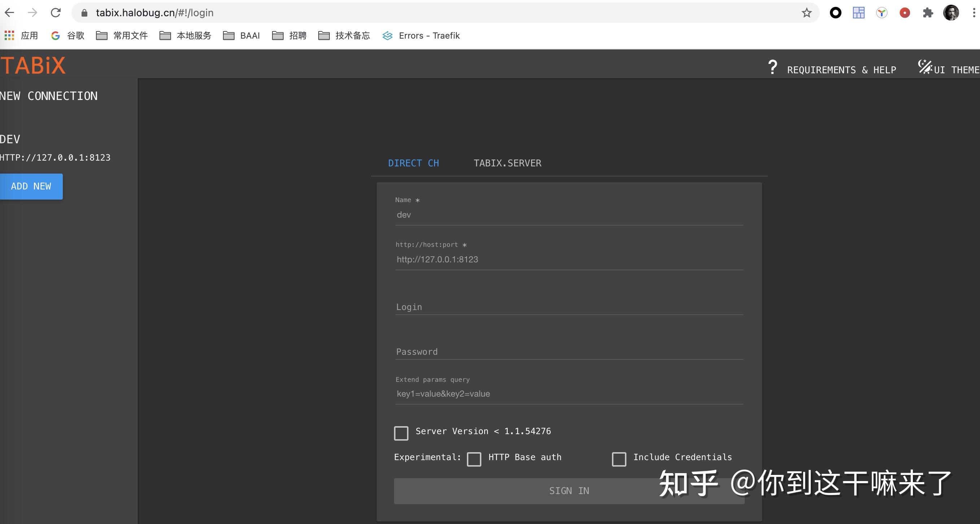The width and height of the screenshot is (980, 524).
Task: Bookmark this page with the star icon
Action: coord(806,12)
